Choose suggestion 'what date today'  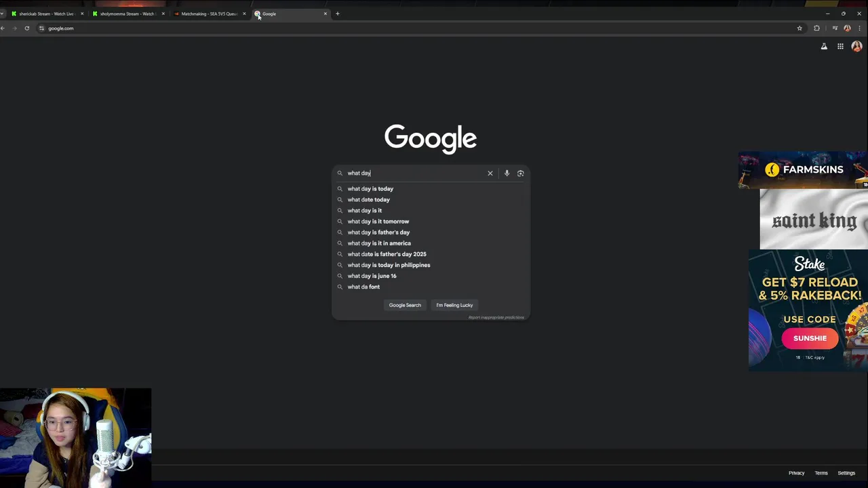tap(431, 200)
